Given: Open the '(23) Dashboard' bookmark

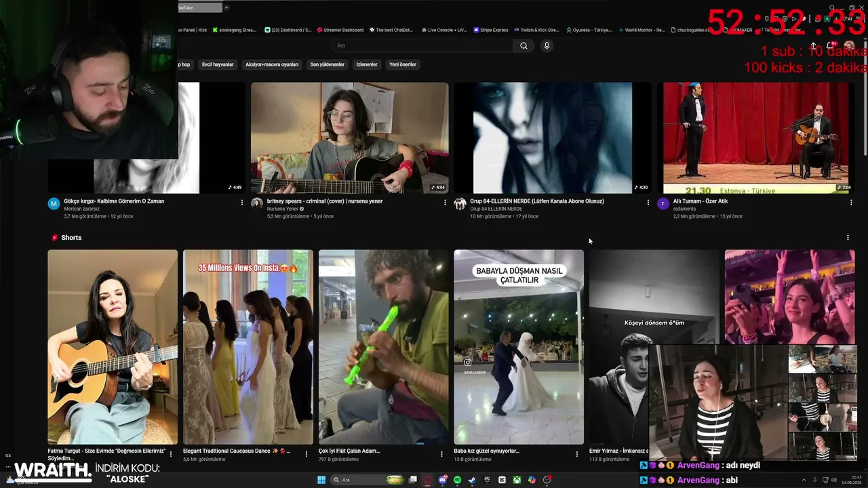Looking at the screenshot, I should [288, 30].
